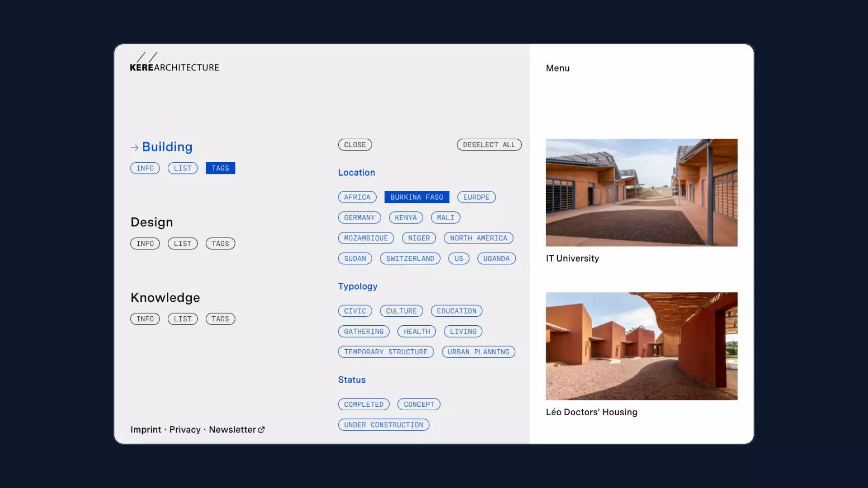The height and width of the screenshot is (488, 868).
Task: Open the Building Info tab
Action: pos(145,168)
